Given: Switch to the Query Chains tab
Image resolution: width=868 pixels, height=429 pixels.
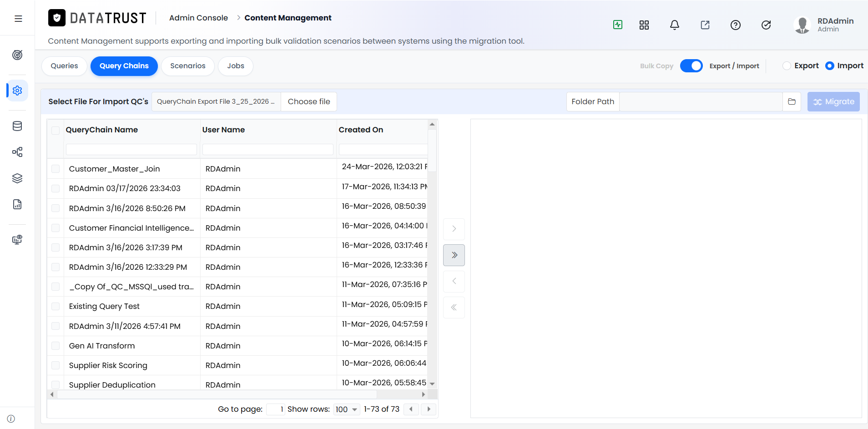Looking at the screenshot, I should [x=124, y=66].
